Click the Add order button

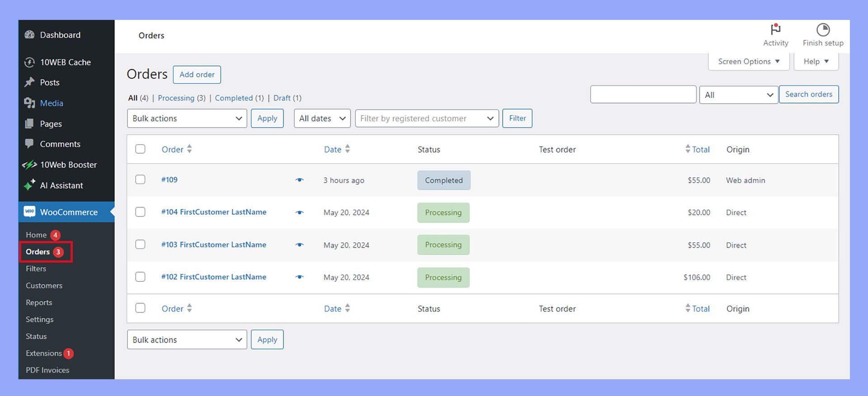pyautogui.click(x=197, y=75)
